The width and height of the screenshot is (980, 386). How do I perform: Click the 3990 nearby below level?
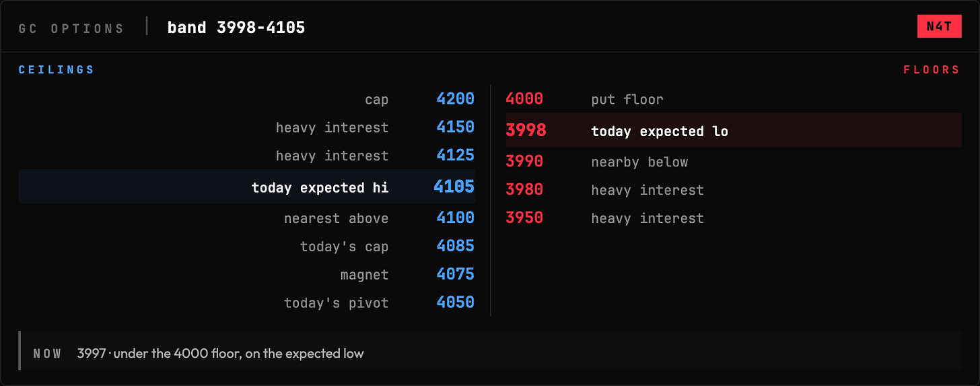(734, 162)
